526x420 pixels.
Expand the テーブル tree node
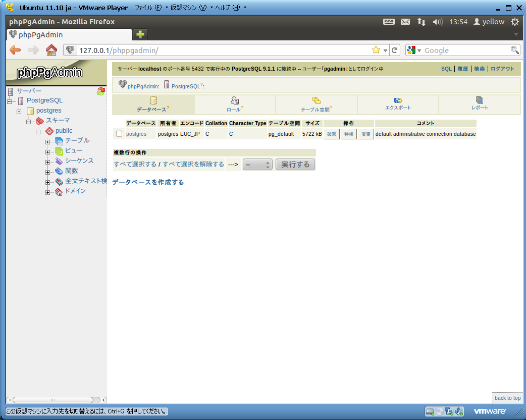coord(47,142)
